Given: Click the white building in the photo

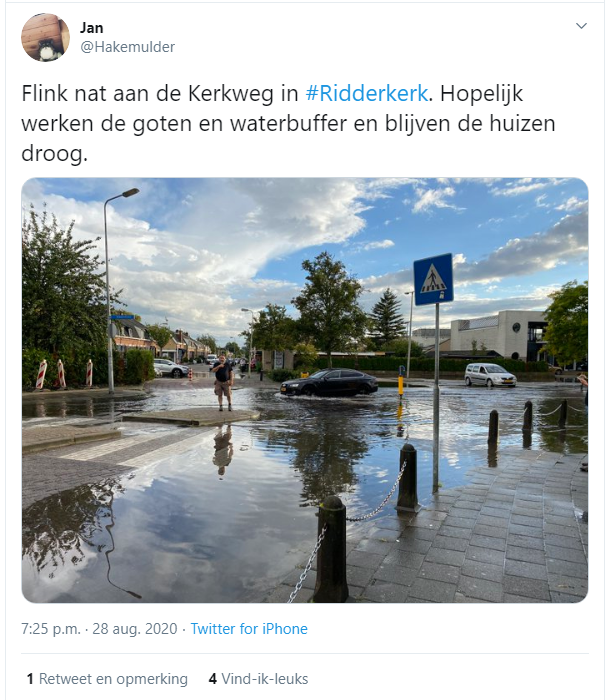Looking at the screenshot, I should point(498,335).
